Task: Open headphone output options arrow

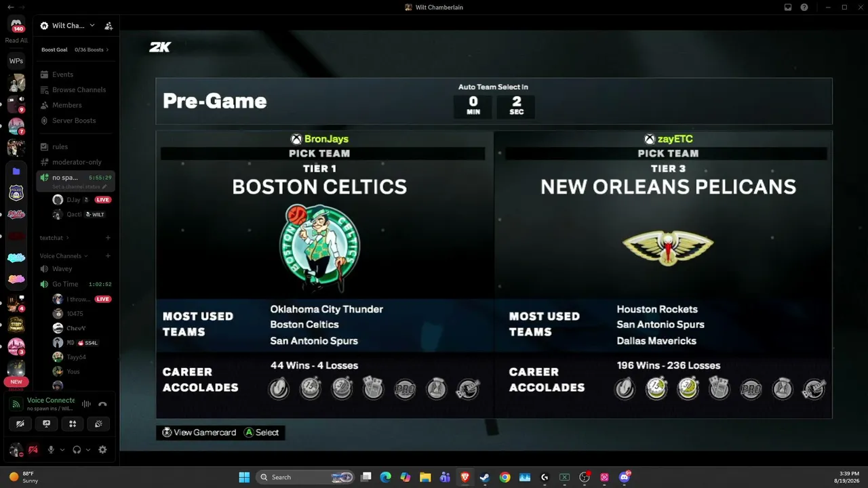Action: (x=88, y=449)
